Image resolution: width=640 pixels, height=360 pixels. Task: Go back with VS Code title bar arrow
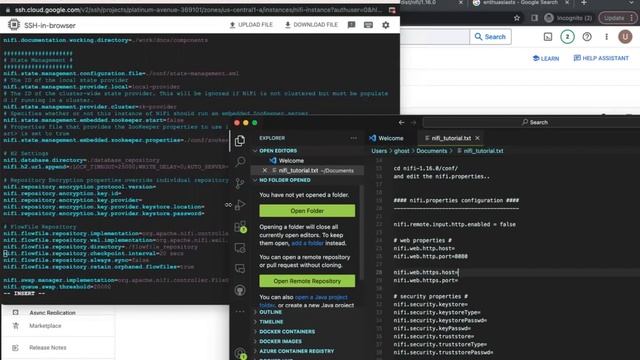[x=401, y=122]
